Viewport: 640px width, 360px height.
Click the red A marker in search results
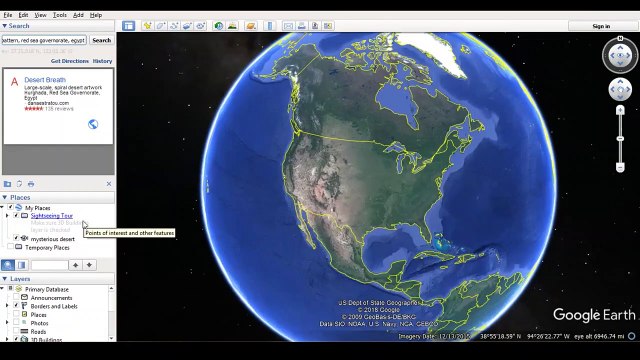click(x=14, y=82)
